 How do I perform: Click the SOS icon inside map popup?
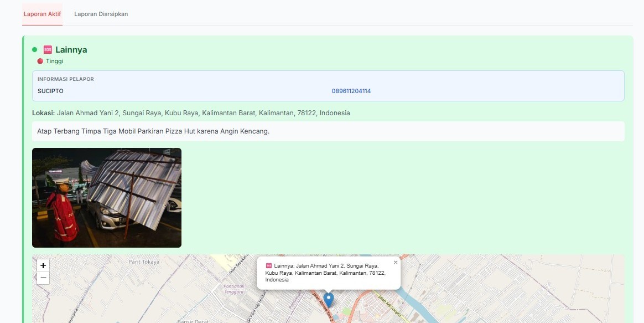click(269, 266)
